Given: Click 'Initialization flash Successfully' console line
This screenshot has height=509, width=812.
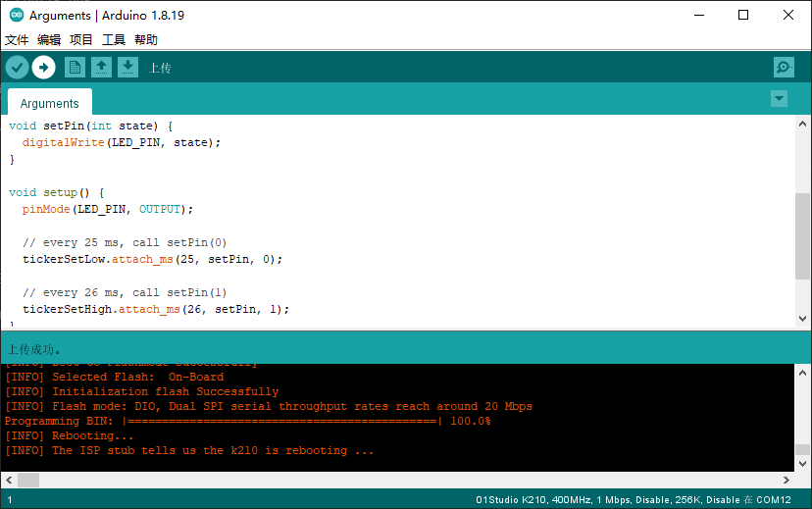Looking at the screenshot, I should pyautogui.click(x=142, y=391).
